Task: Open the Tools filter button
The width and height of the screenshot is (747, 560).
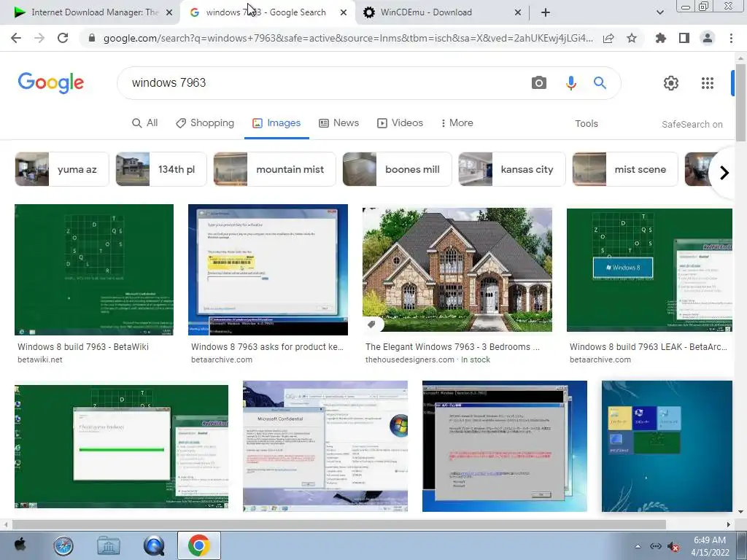Action: 586,123
